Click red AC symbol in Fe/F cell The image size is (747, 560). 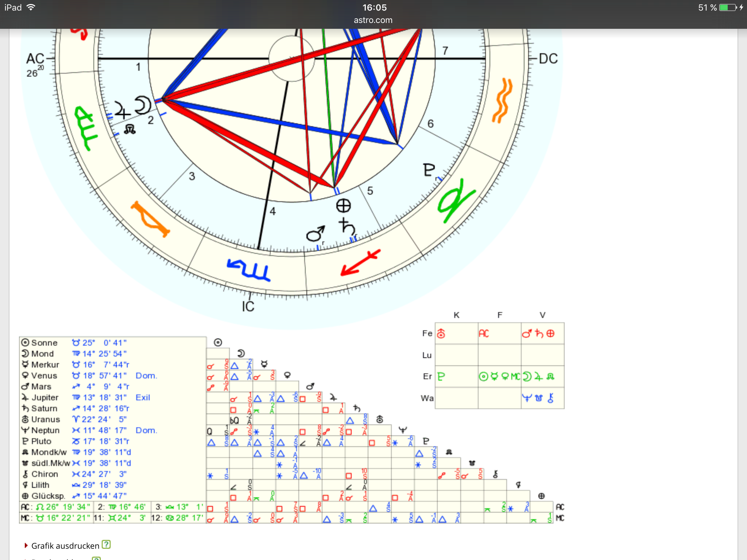tap(484, 333)
